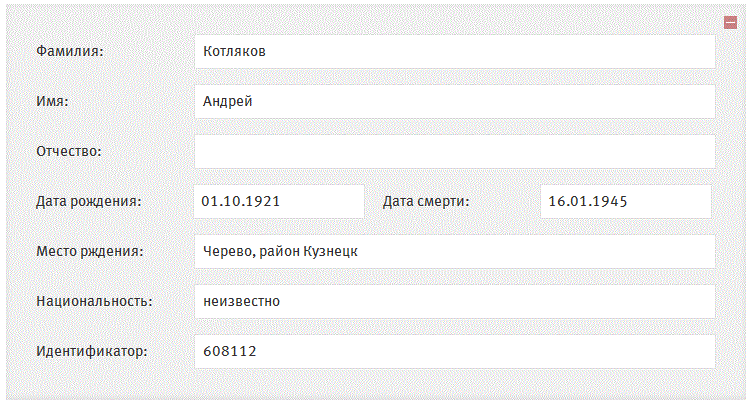Click the Идентификатор label
This screenshot has width=751, height=405.
tap(92, 351)
